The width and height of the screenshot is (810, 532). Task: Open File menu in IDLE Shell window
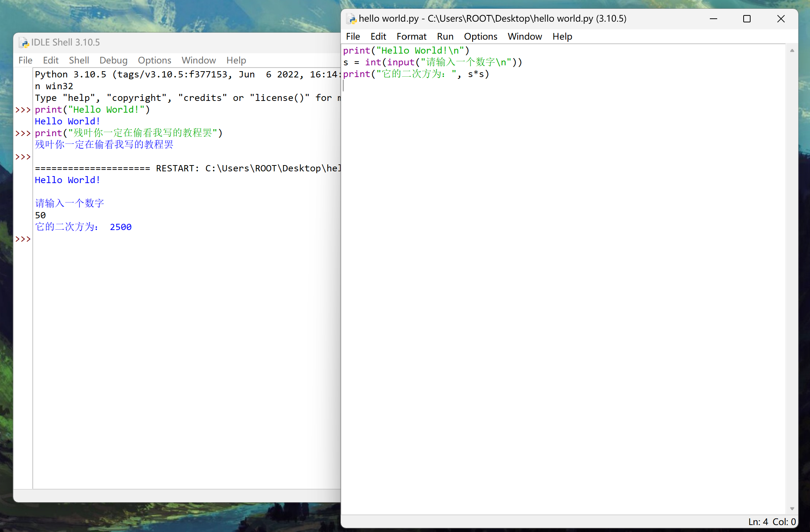pyautogui.click(x=25, y=60)
